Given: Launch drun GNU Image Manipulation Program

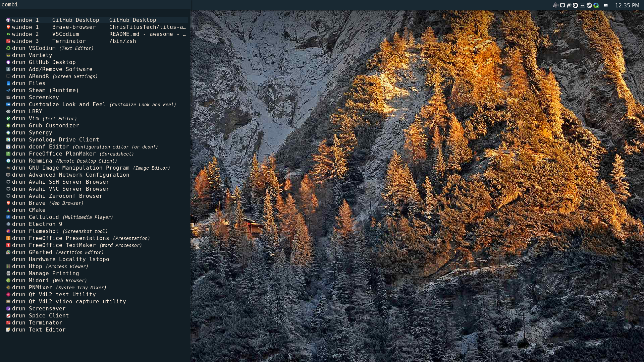Looking at the screenshot, I should pos(79,168).
